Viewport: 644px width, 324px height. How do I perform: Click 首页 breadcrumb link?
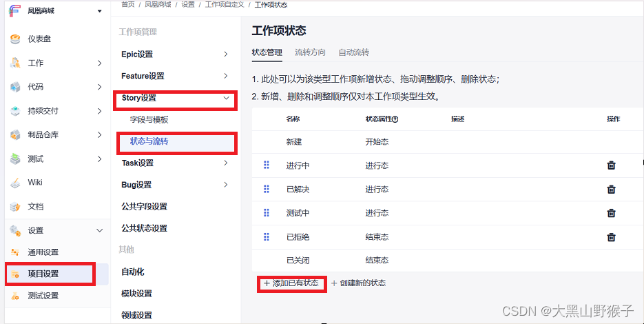click(127, 5)
